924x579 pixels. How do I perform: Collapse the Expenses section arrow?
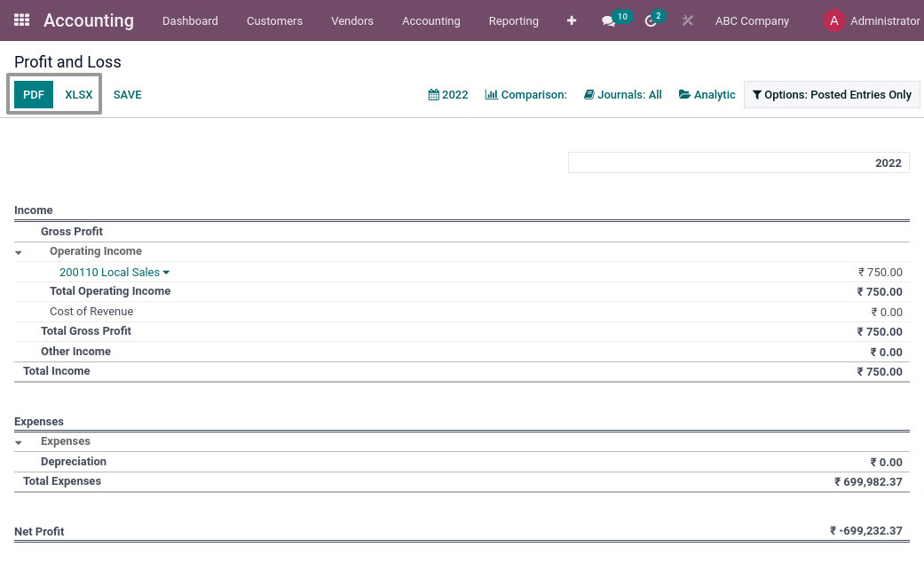[19, 442]
